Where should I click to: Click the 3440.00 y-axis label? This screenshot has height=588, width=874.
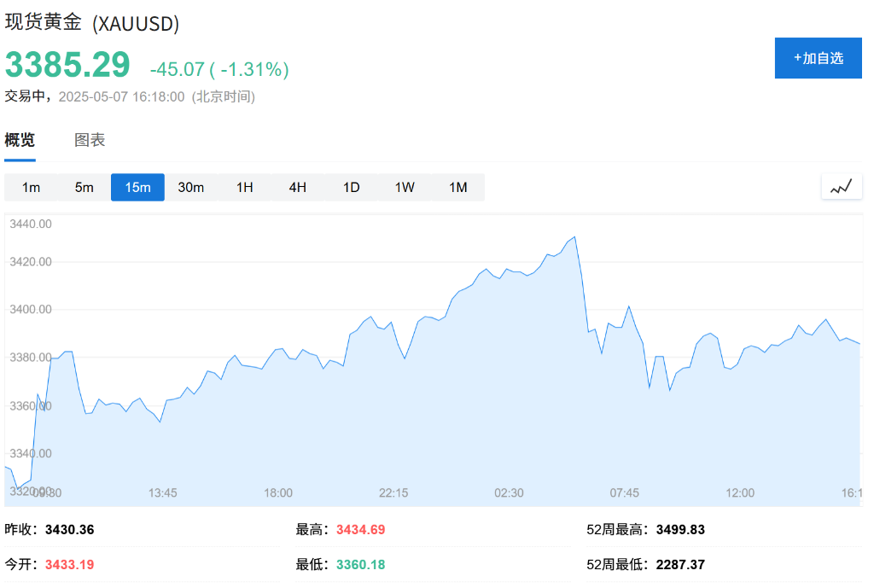[31, 224]
